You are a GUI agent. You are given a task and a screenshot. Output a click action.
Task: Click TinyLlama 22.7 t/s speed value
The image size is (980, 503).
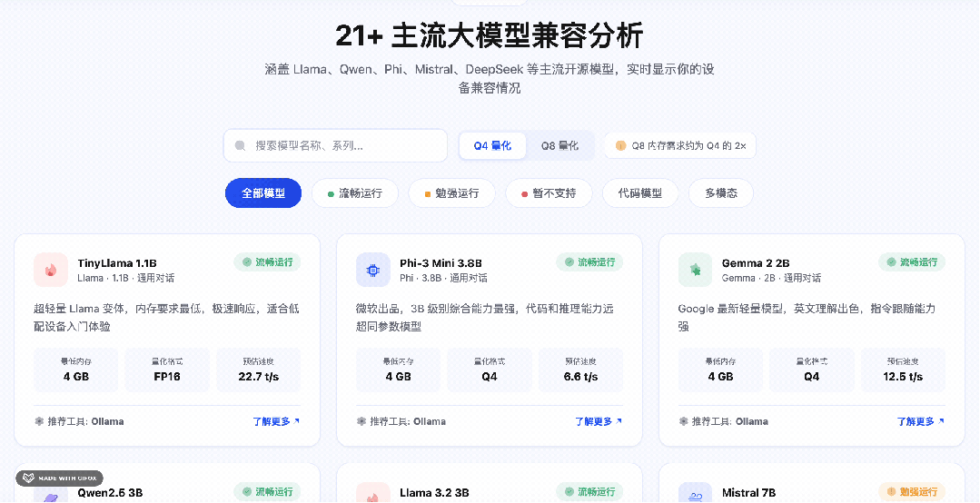pyautogui.click(x=259, y=376)
